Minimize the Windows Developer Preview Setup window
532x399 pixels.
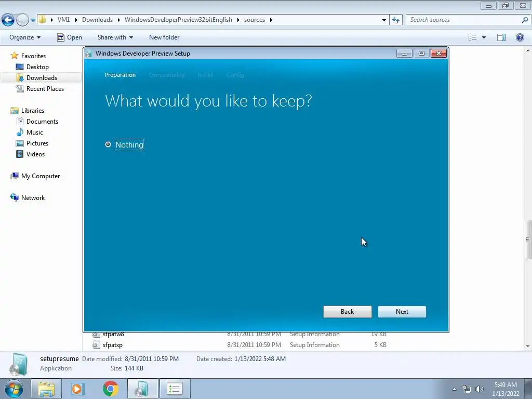[x=404, y=54]
